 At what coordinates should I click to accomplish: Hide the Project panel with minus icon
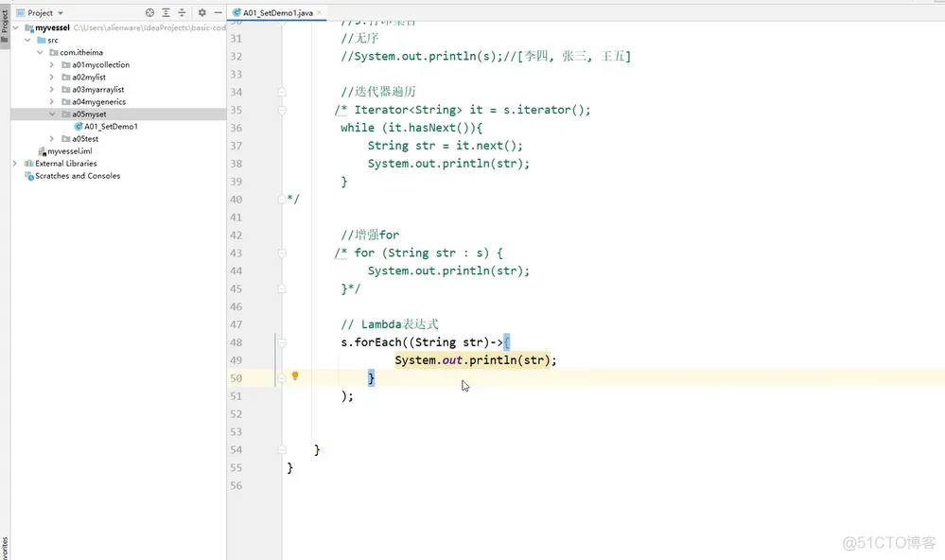coord(219,12)
